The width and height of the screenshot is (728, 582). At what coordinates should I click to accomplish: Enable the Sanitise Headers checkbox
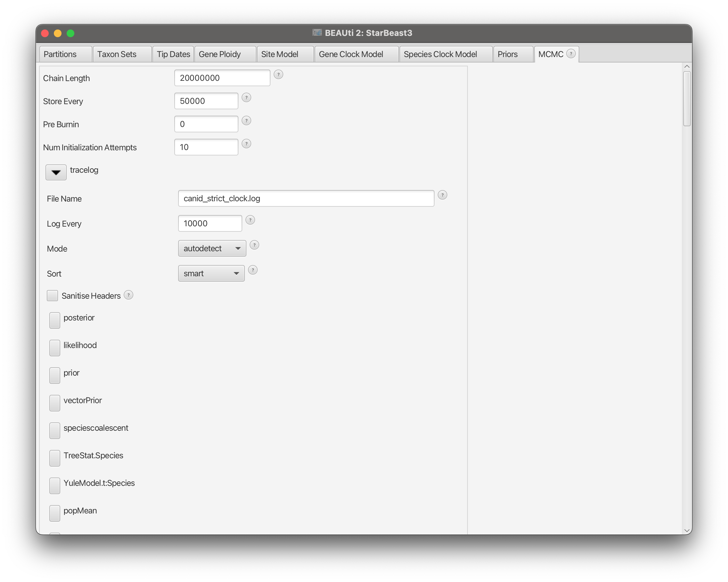click(52, 295)
